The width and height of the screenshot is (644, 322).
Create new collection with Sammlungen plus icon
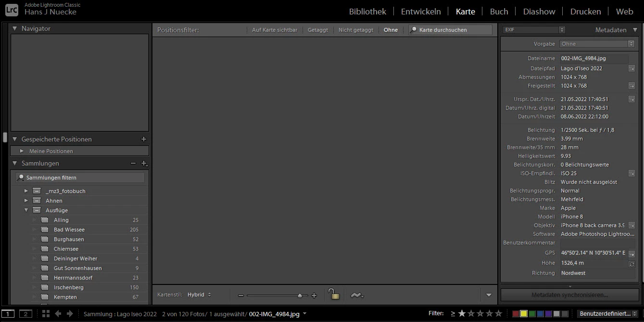144,164
